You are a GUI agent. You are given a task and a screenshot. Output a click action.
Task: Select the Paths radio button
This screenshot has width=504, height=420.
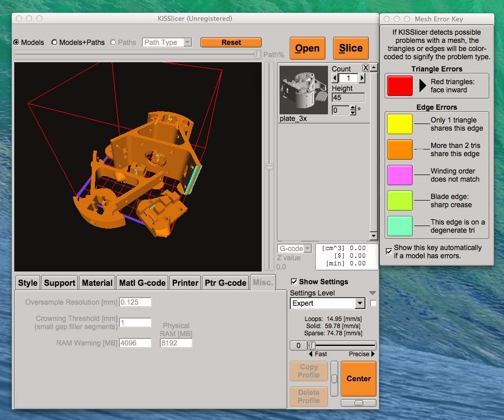[x=113, y=42]
